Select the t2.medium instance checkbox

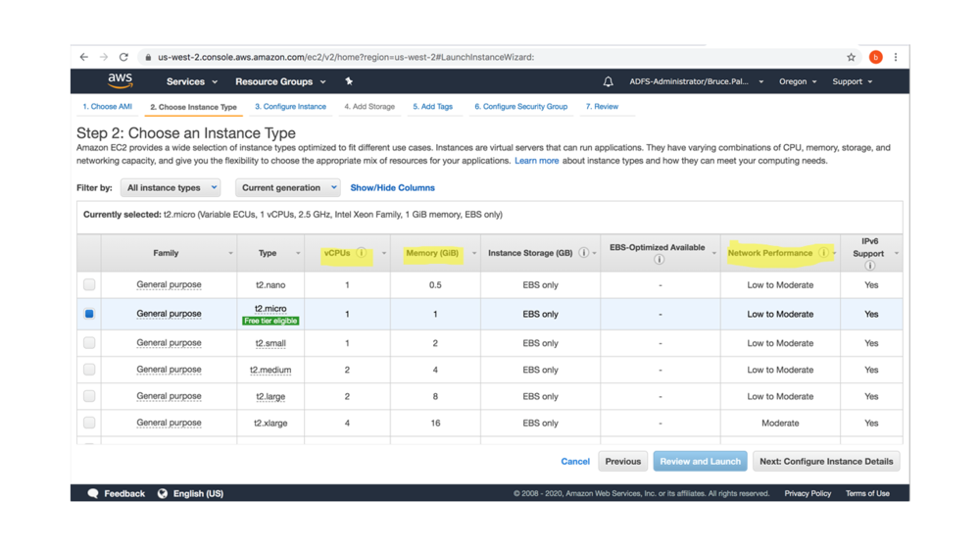tap(89, 370)
